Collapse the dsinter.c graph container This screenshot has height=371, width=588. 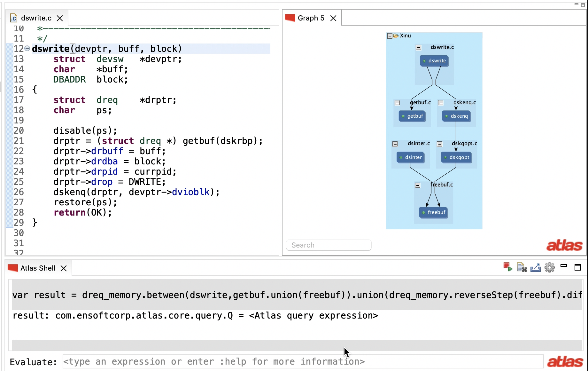395,144
